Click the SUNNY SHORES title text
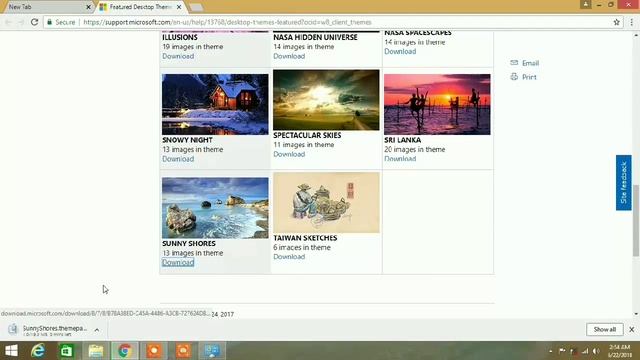 point(189,244)
